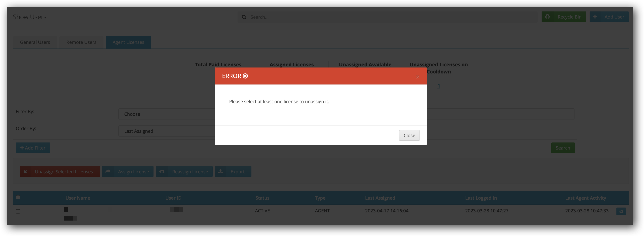
Task: Toggle the select-all checkbox in table header
Action: [x=18, y=197]
